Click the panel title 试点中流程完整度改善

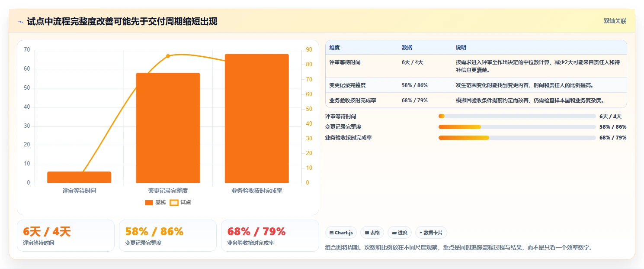122,22
